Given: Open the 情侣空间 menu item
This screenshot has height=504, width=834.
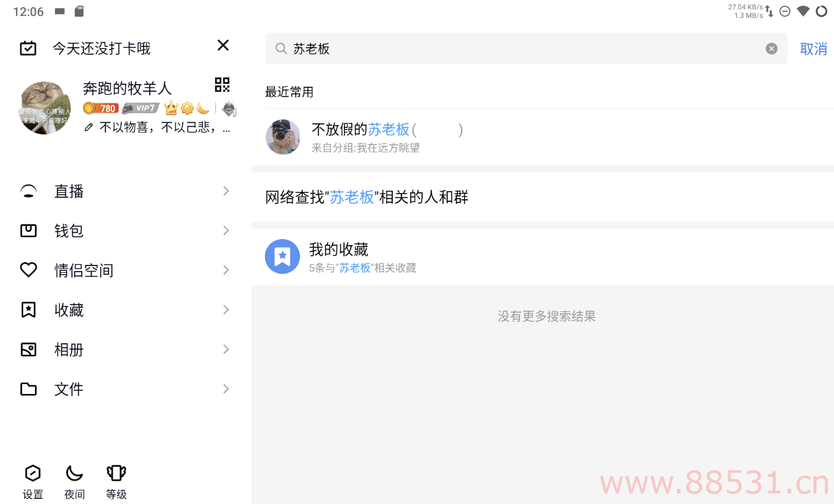Looking at the screenshot, I should click(126, 270).
